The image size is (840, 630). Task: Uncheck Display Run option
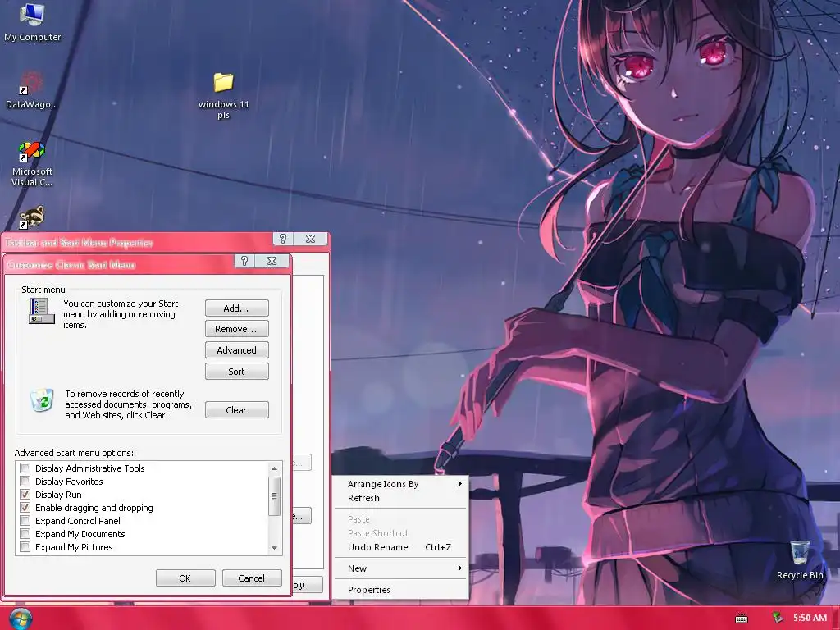click(25, 495)
